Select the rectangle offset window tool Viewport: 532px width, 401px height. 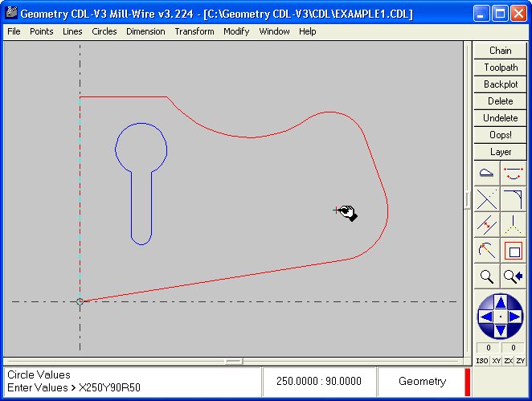coord(513,251)
